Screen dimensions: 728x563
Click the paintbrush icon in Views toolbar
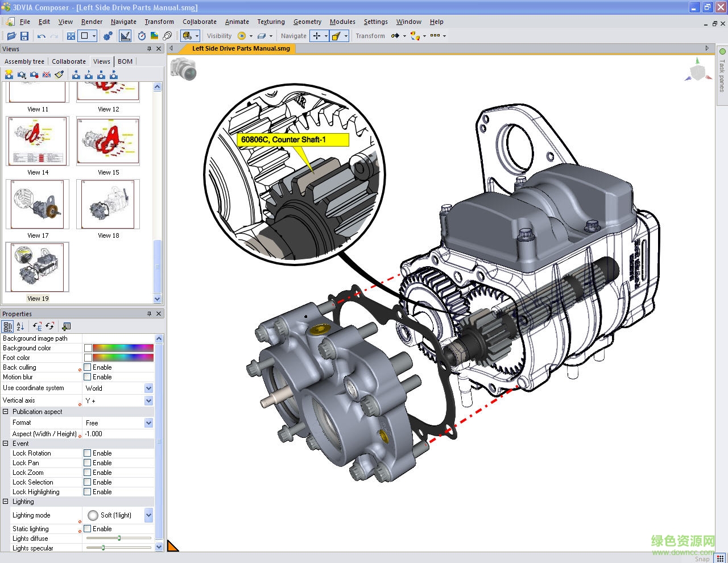[59, 74]
